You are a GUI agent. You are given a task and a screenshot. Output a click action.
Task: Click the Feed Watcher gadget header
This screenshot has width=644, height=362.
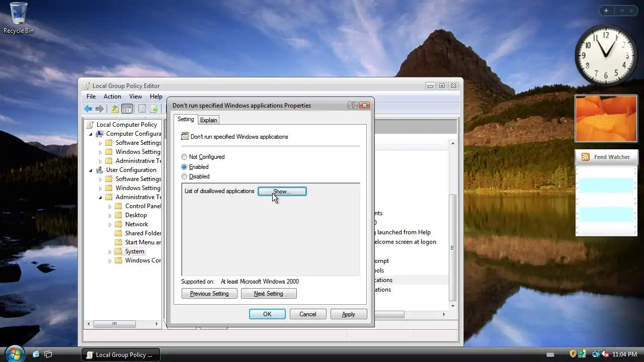click(x=606, y=157)
